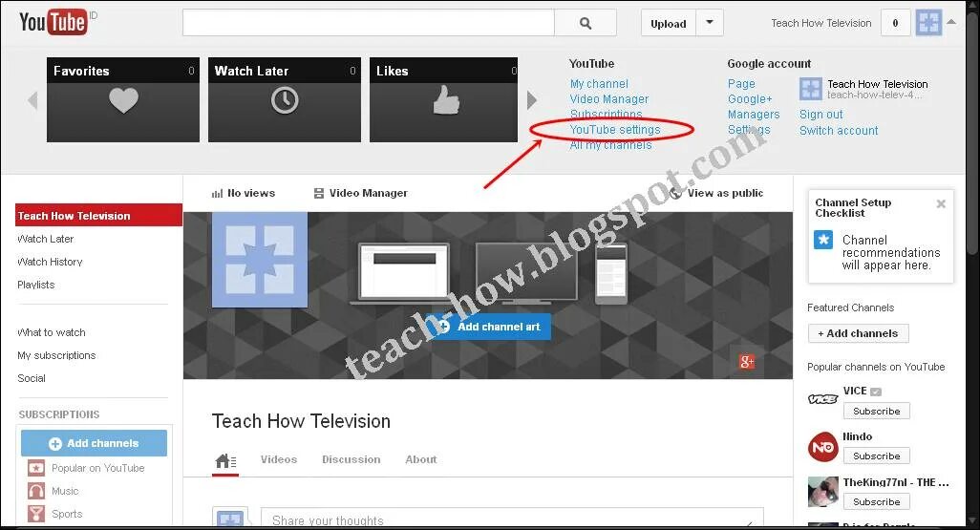Click the VICE channel logo
Screen dimensions: 980x530
[822, 399]
